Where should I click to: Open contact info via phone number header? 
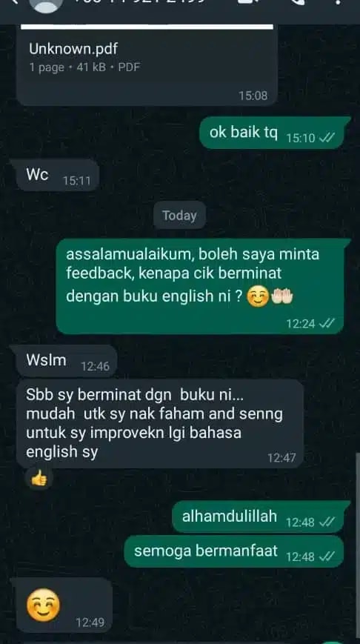click(x=139, y=1)
